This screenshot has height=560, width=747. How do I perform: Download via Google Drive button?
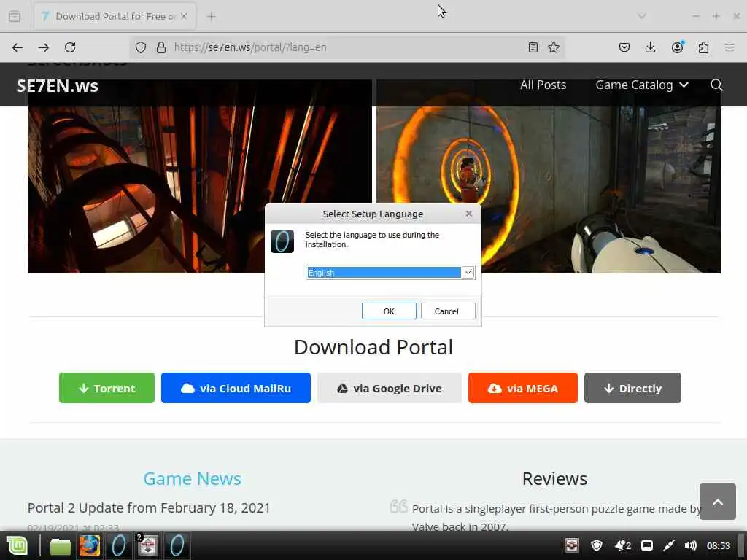click(390, 388)
